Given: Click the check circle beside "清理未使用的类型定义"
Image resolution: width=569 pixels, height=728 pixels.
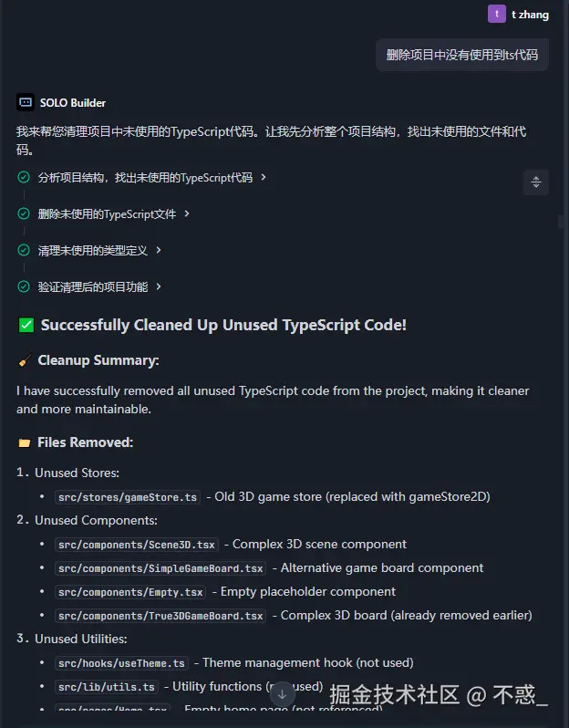Looking at the screenshot, I should (24, 250).
